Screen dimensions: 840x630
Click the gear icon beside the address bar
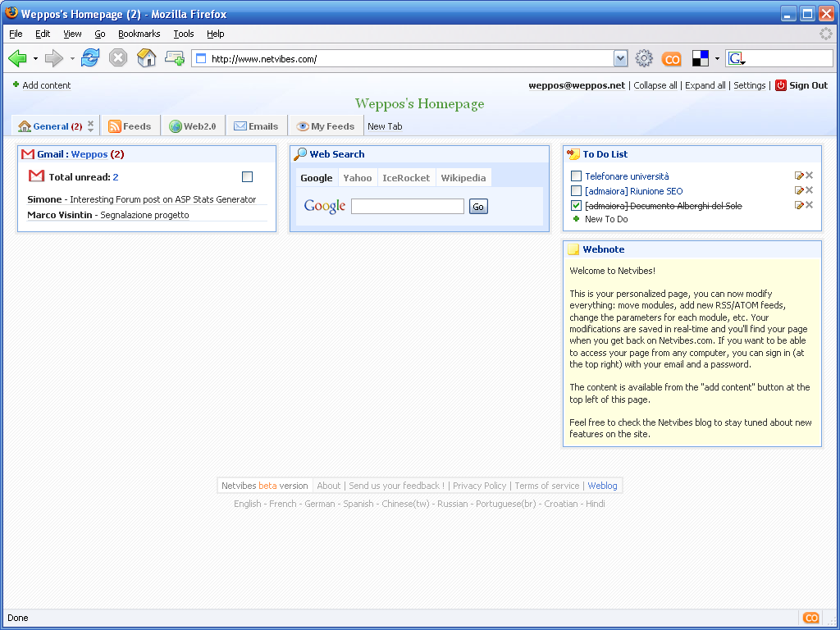(644, 58)
